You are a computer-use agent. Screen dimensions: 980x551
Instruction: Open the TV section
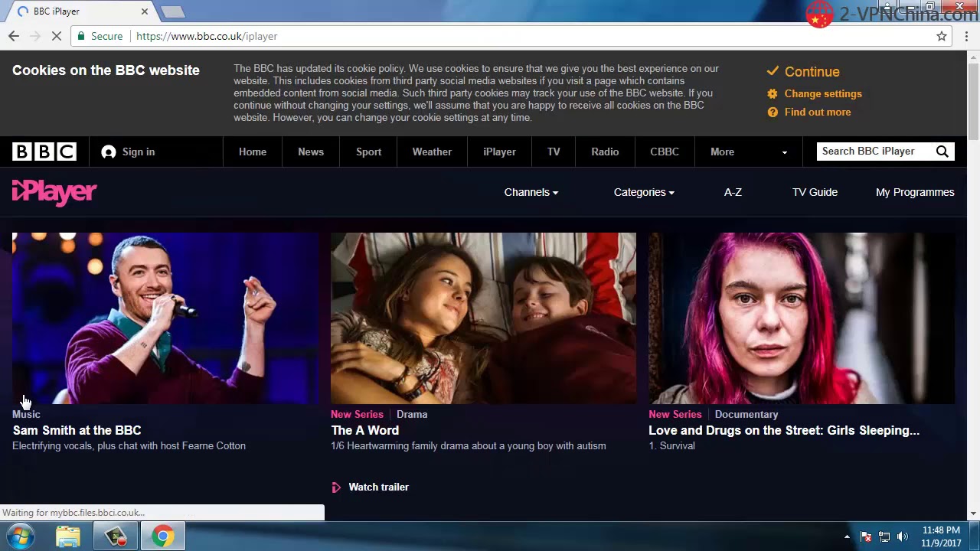pyautogui.click(x=554, y=152)
